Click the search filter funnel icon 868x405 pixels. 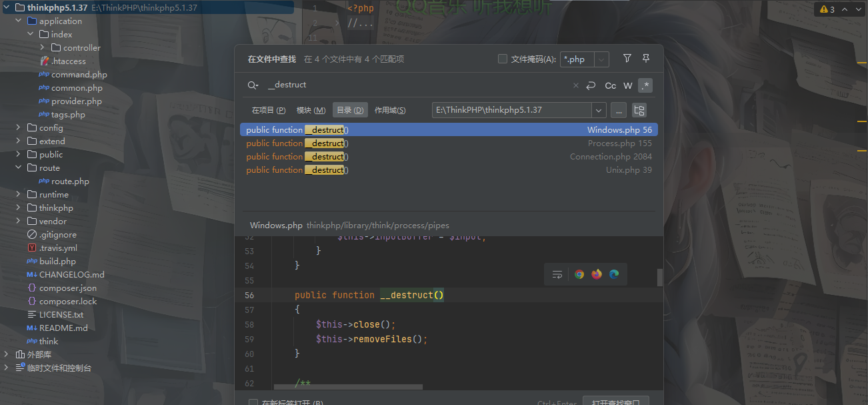pyautogui.click(x=627, y=59)
